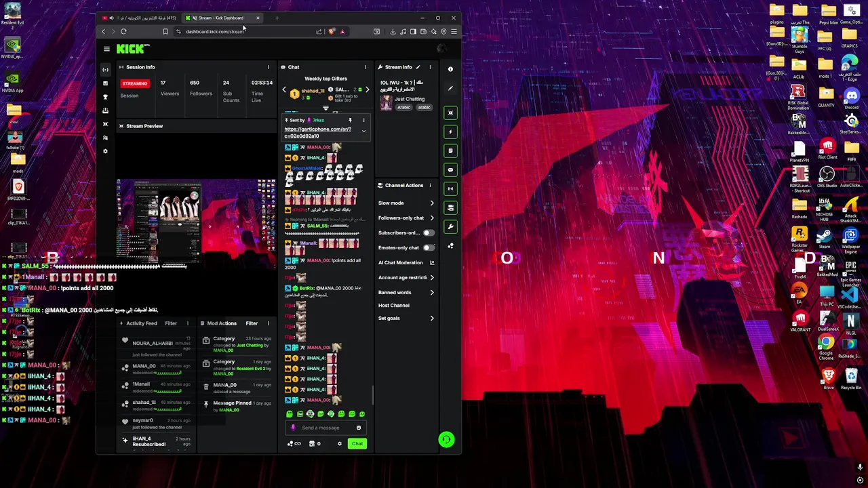Toggle Emotes-only chat switch

(x=429, y=247)
